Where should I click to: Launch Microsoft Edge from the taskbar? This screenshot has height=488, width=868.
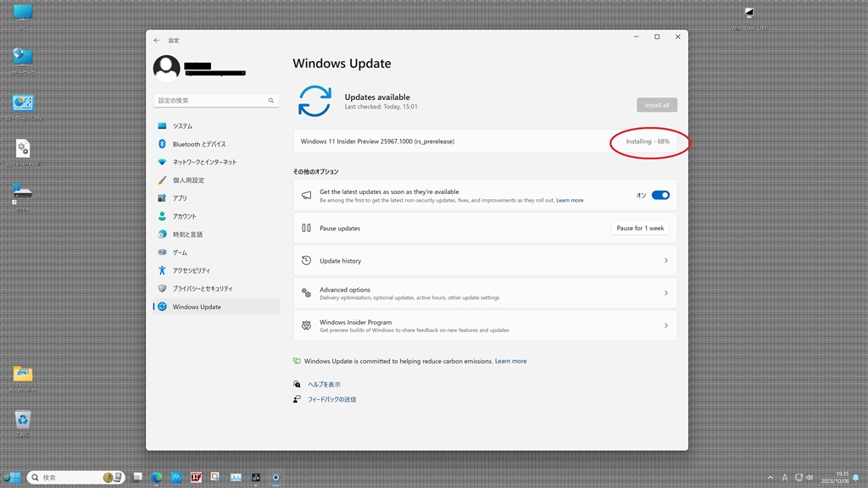157,477
